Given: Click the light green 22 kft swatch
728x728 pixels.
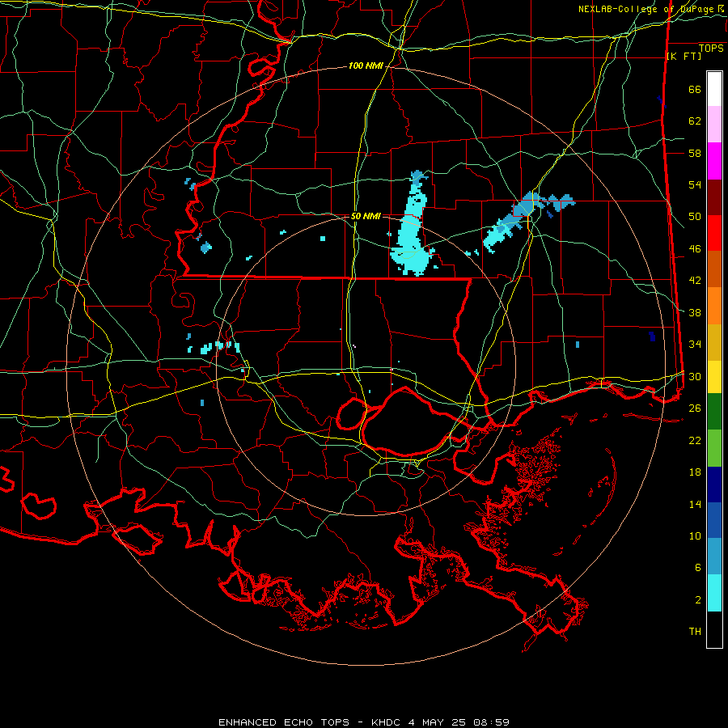Looking at the screenshot, I should (714, 448).
